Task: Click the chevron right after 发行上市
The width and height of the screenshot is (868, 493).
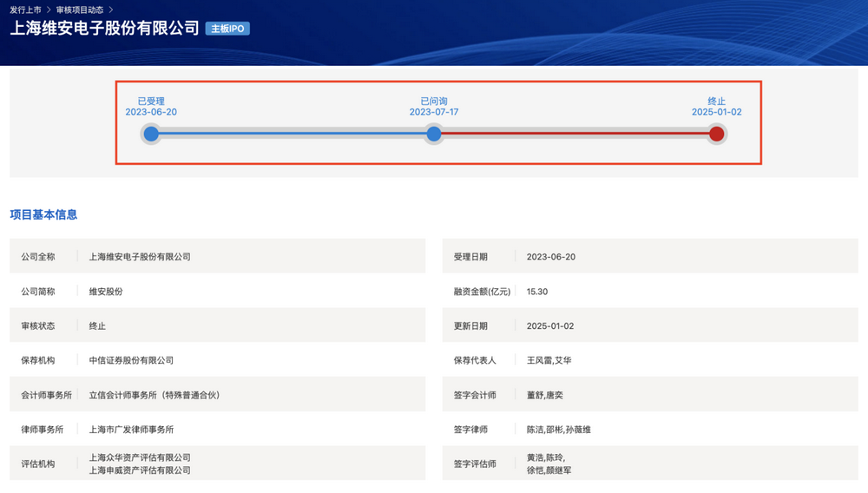Action: click(x=49, y=10)
